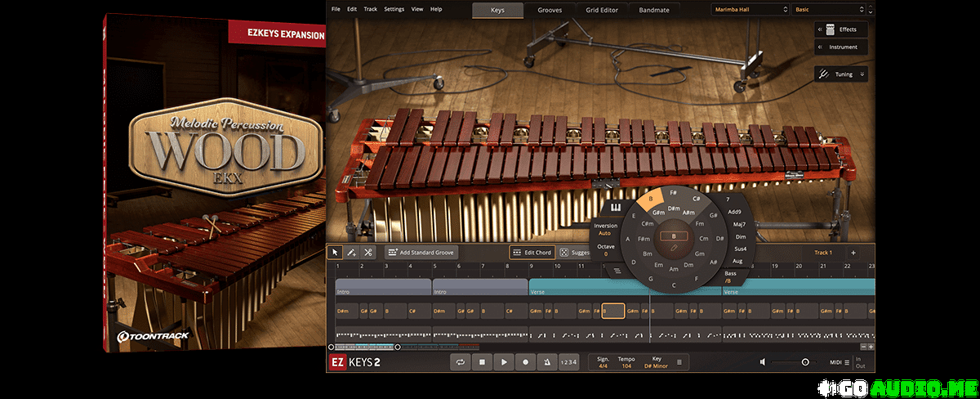
Task: Choose C# on the chord wheel
Action: (697, 198)
